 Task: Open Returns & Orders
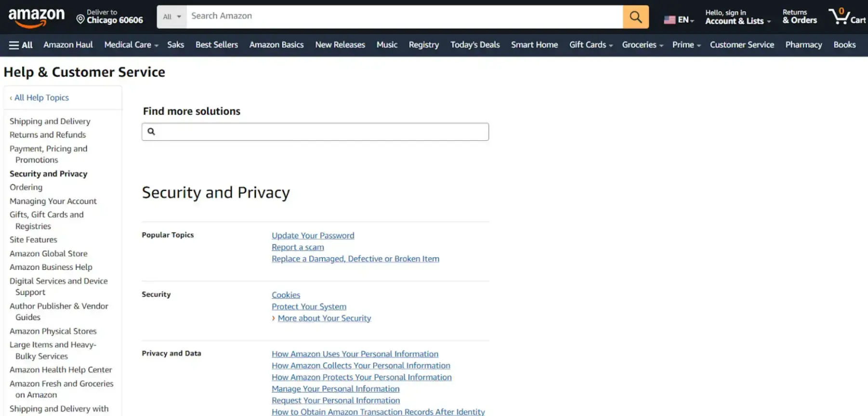[x=799, y=16]
